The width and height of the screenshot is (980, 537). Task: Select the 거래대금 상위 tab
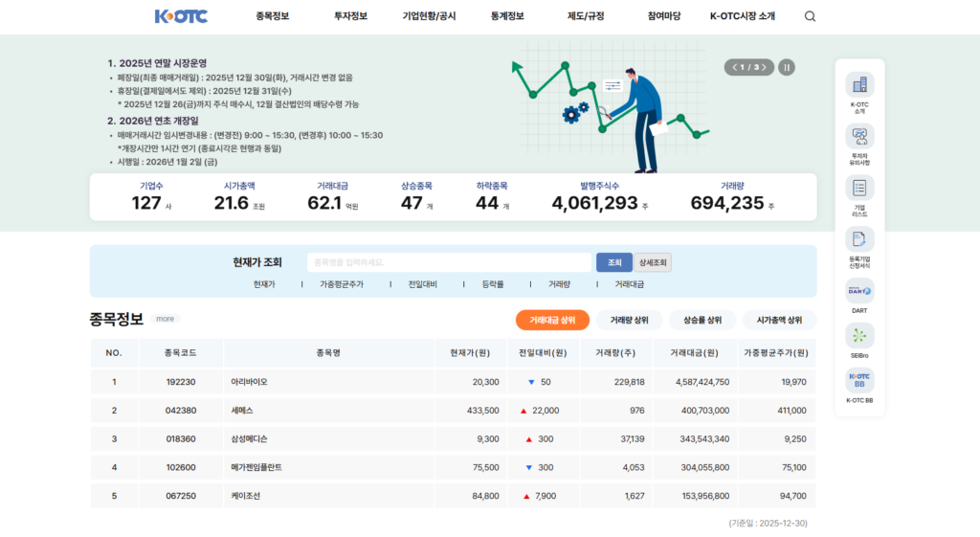coord(552,320)
